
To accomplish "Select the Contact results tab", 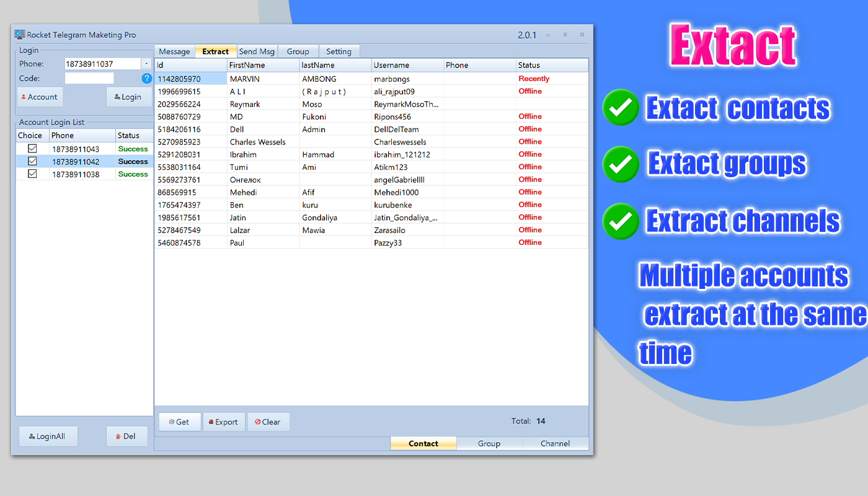I will pyautogui.click(x=423, y=443).
